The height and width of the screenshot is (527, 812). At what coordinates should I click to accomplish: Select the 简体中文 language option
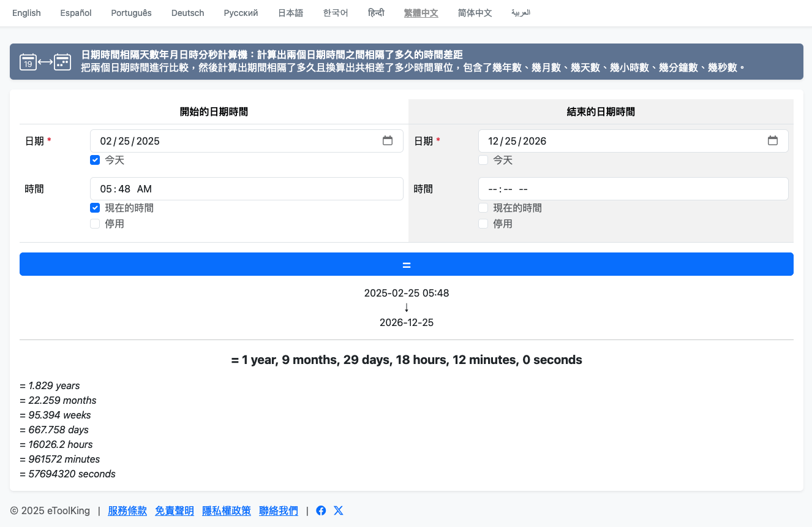475,13
